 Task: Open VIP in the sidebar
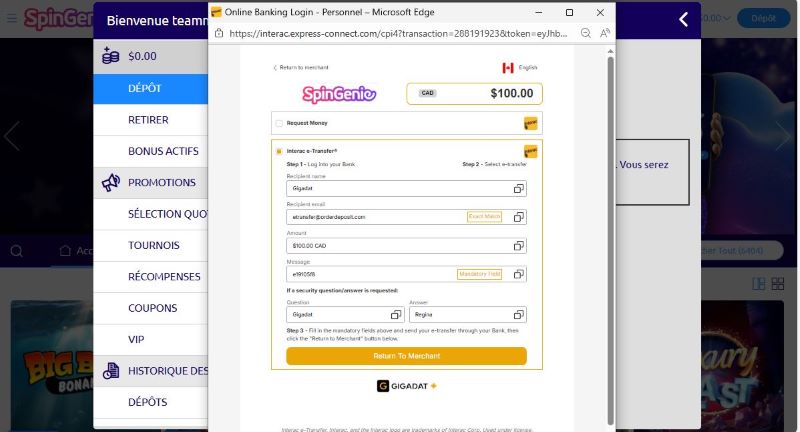coord(151,339)
